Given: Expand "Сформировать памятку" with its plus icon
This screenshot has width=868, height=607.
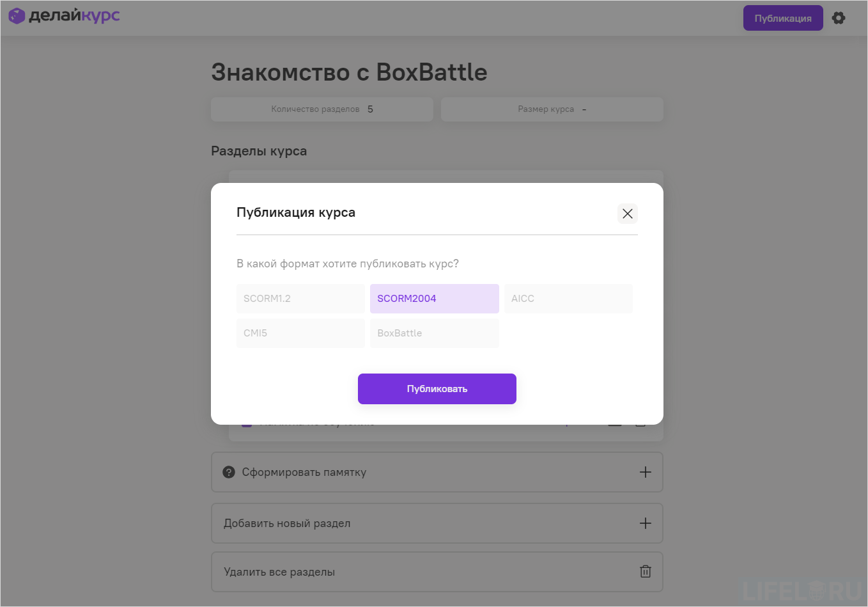Looking at the screenshot, I should [645, 472].
